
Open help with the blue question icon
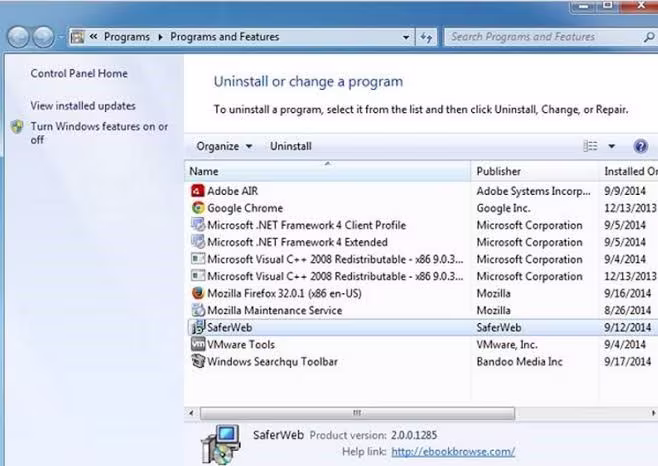pyautogui.click(x=640, y=146)
